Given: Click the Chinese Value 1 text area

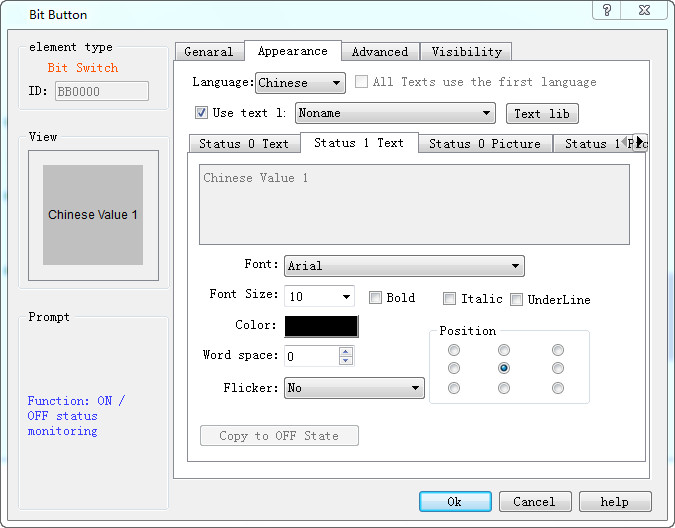Looking at the screenshot, I should (414, 204).
